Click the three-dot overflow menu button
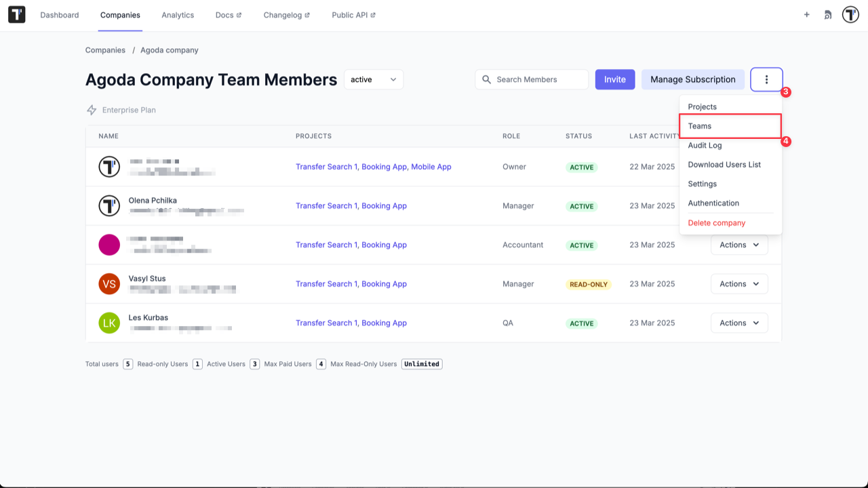 [x=766, y=79]
